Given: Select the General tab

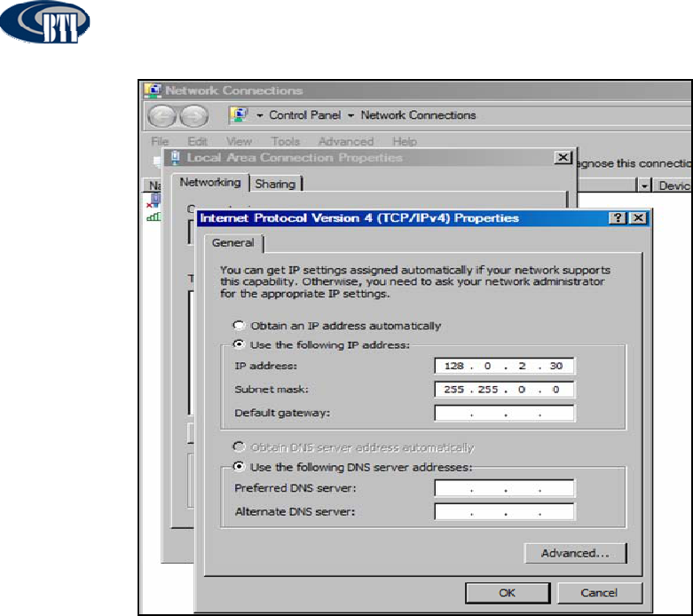Looking at the screenshot, I should [232, 243].
